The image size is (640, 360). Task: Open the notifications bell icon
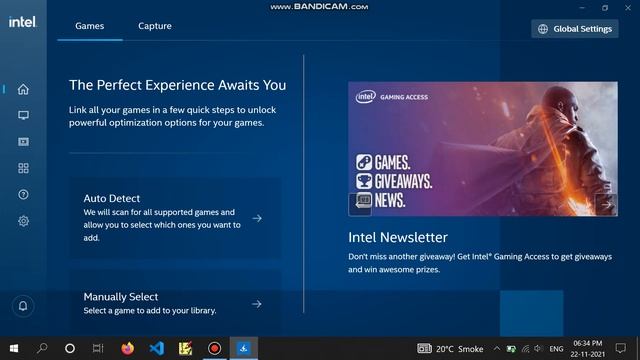(x=23, y=306)
